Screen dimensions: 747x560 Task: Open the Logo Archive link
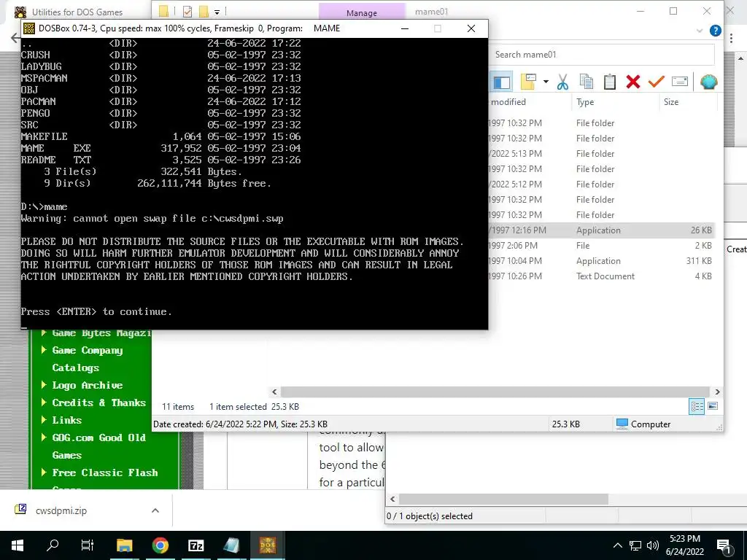(x=88, y=385)
